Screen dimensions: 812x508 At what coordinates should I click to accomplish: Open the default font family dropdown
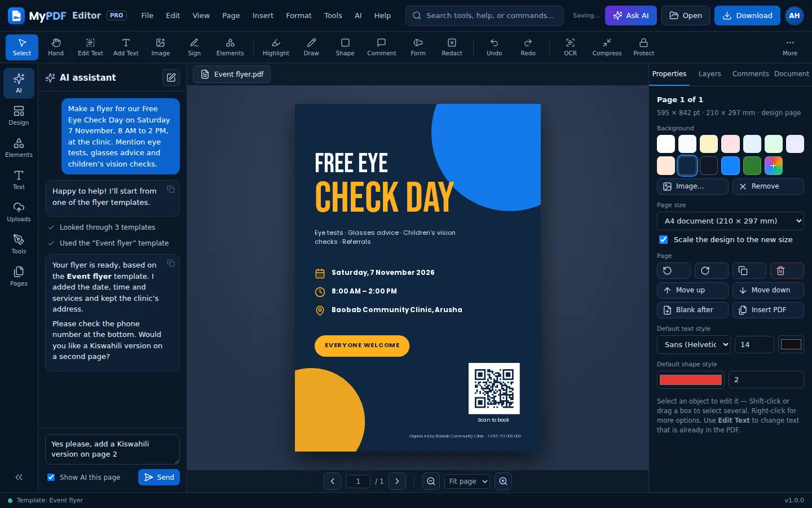(x=694, y=344)
